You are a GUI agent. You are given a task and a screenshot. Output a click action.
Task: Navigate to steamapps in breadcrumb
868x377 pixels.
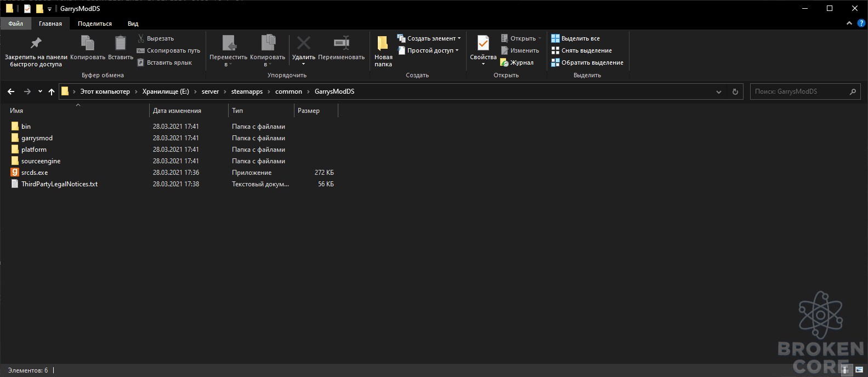click(247, 92)
